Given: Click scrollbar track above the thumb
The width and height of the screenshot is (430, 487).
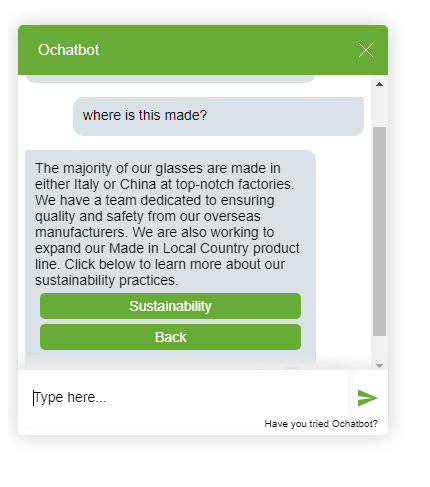Looking at the screenshot, I should click(379, 108).
